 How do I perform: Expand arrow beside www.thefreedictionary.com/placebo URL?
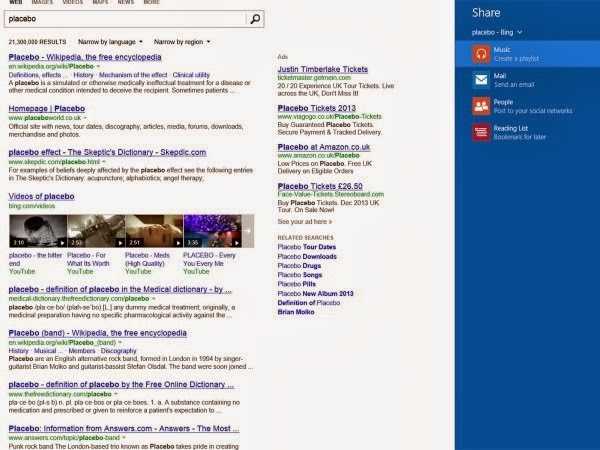116,394
